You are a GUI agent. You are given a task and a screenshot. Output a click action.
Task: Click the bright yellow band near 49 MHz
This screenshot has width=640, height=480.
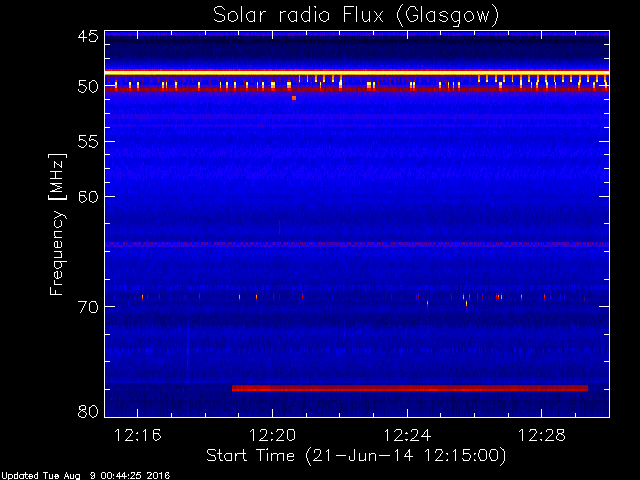click(x=357, y=72)
